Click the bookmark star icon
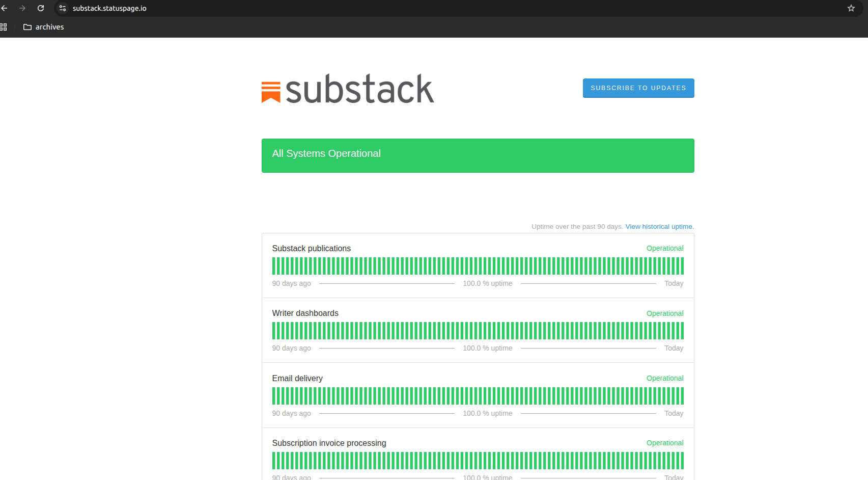This screenshot has height=480, width=868. (851, 8)
